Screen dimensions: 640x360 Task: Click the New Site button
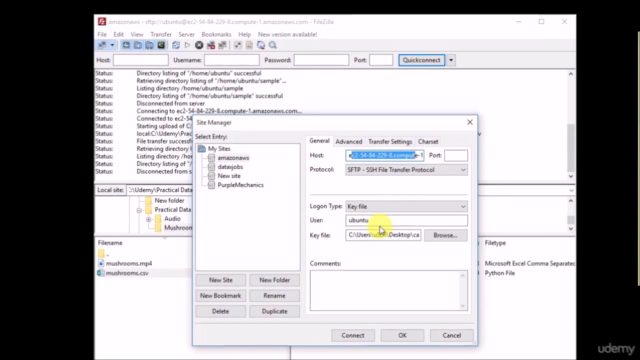(221, 280)
